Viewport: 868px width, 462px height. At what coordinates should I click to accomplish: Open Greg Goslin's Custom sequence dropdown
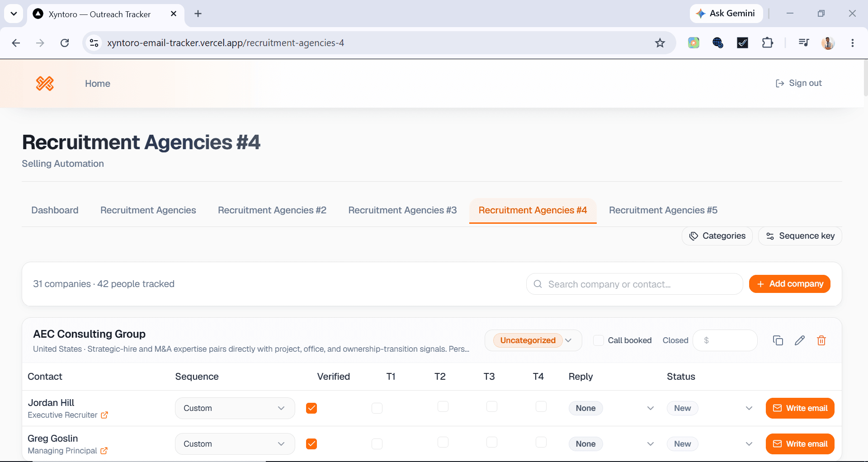pos(235,444)
